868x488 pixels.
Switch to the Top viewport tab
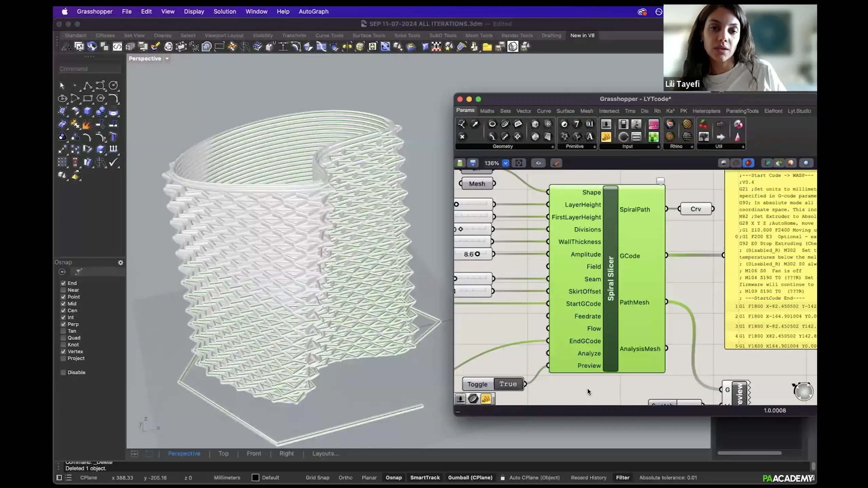coord(223,453)
